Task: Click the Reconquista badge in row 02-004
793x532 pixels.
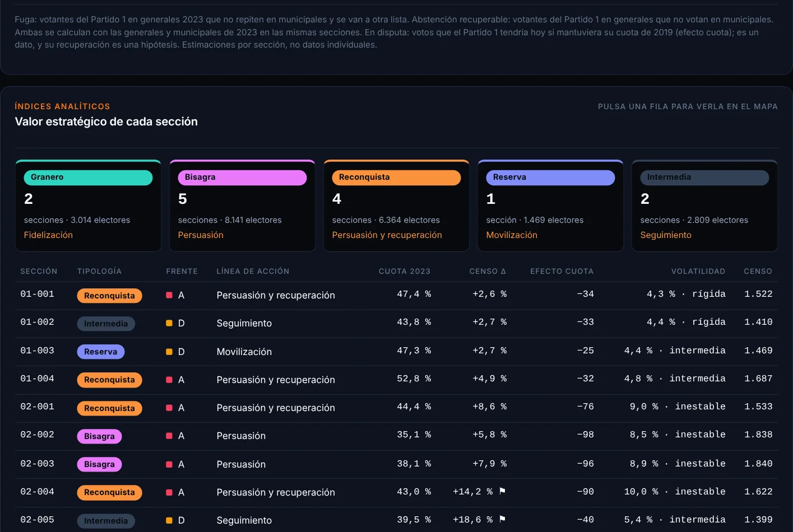Action: [109, 492]
